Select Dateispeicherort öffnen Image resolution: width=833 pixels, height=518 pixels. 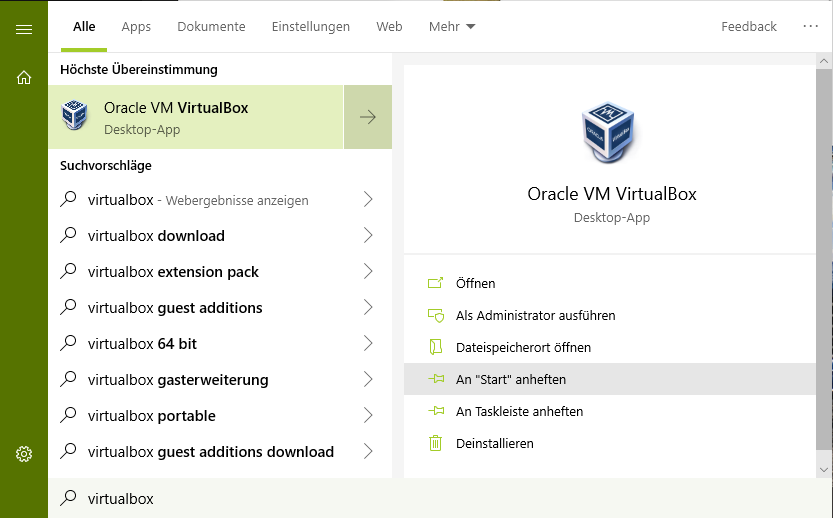pos(609,347)
